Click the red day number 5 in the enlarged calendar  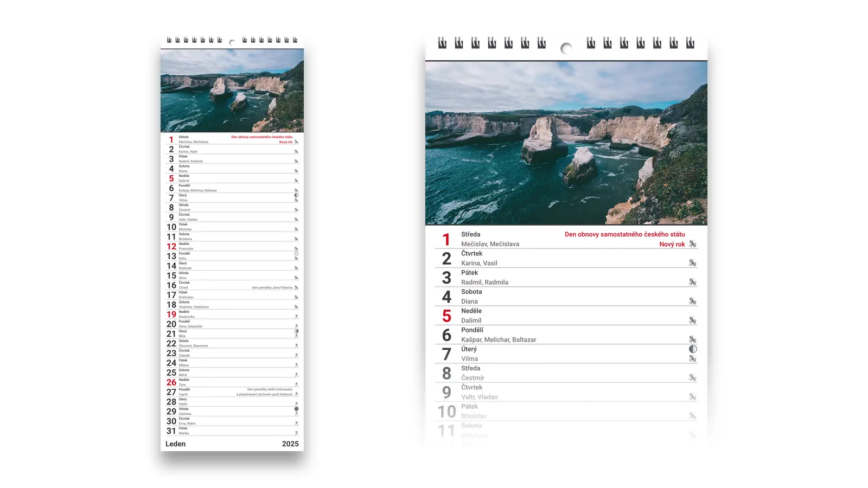[x=446, y=316]
